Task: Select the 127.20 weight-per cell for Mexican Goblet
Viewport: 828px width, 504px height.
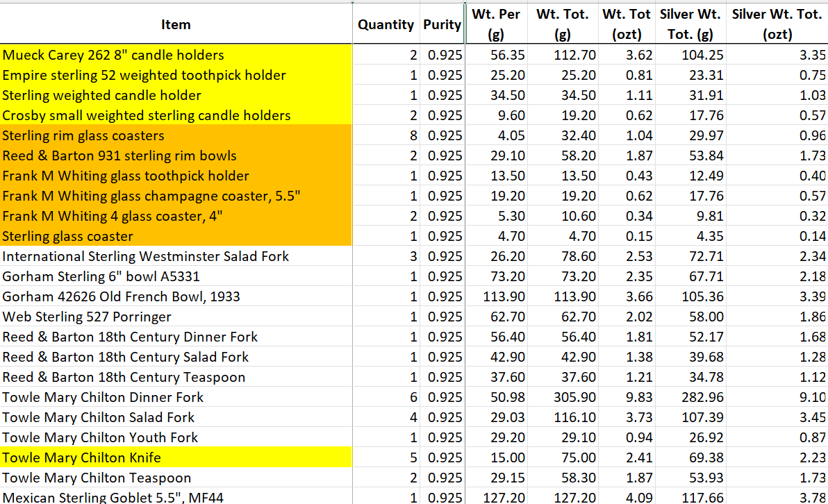Action: tap(496, 496)
